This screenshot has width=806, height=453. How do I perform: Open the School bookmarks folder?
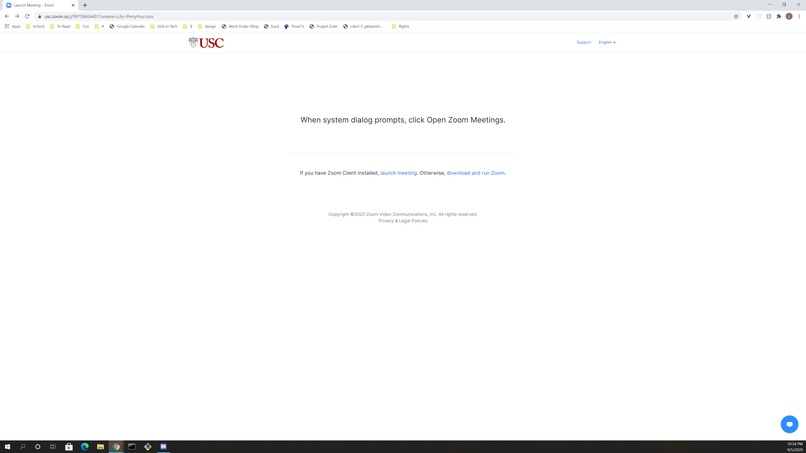(x=35, y=26)
